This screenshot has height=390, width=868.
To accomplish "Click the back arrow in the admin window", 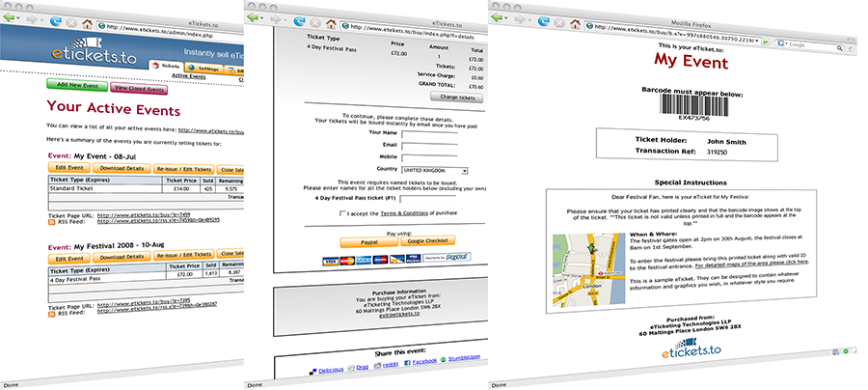I will 10,18.
